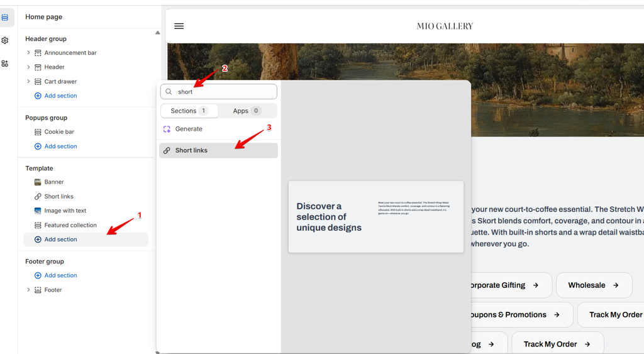Click the Wholesale button in preview

tap(594, 285)
